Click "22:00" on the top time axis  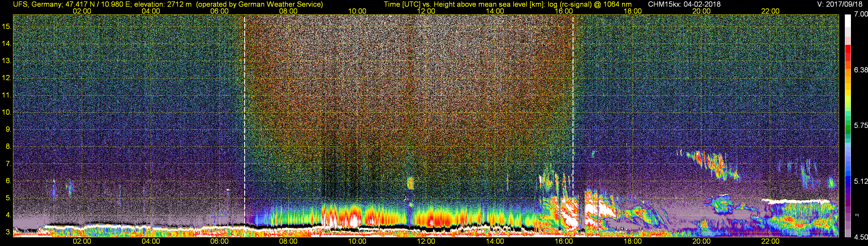tap(770, 11)
